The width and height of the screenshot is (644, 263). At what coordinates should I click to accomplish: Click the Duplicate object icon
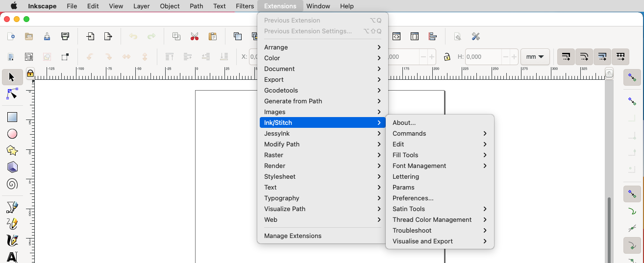pos(238,36)
